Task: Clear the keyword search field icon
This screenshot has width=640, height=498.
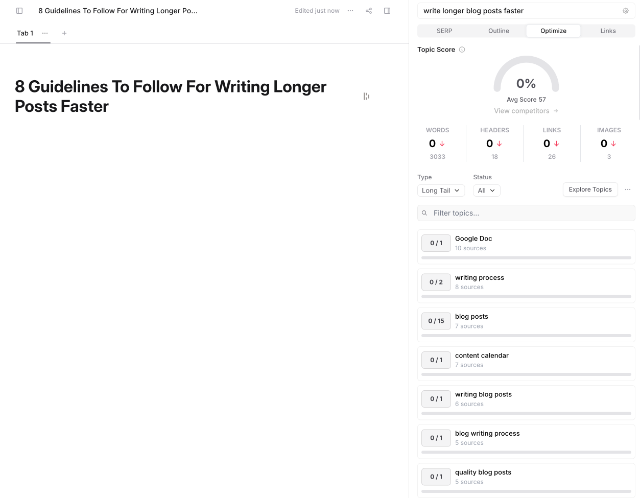Action: [625, 11]
